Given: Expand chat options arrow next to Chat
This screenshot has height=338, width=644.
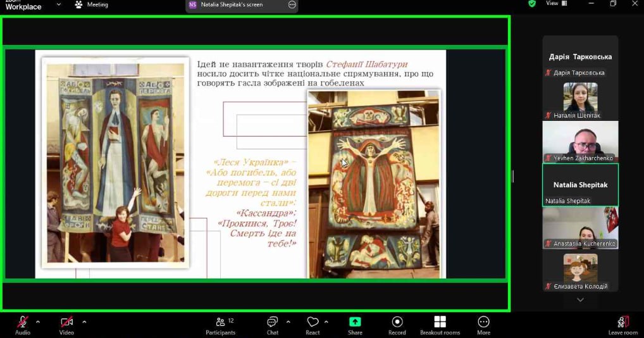Looking at the screenshot, I should click(x=288, y=322).
